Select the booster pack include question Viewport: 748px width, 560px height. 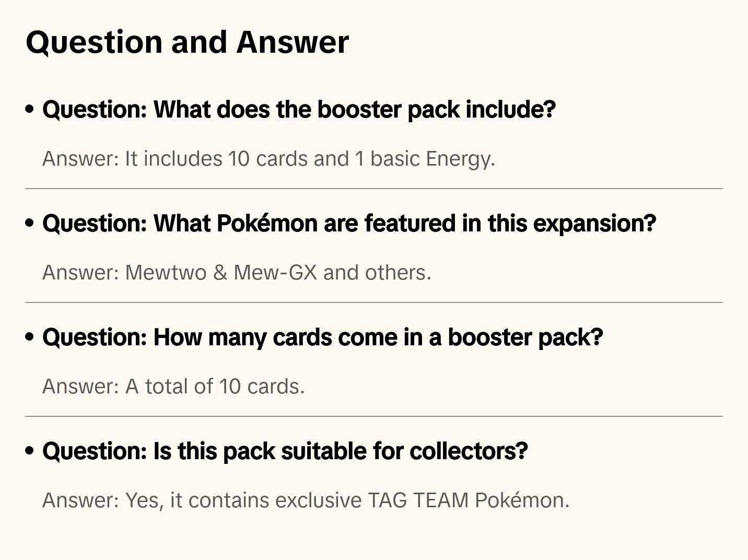(x=299, y=110)
